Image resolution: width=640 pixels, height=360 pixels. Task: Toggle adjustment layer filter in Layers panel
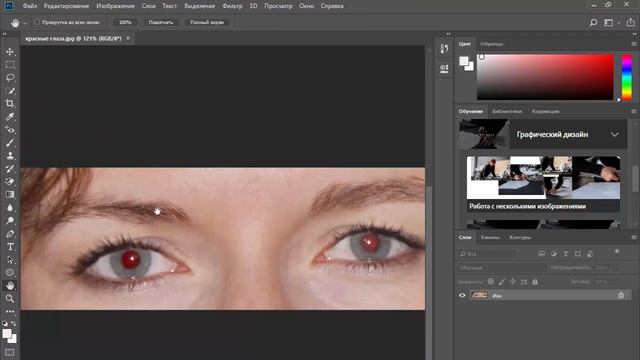pos(553,254)
